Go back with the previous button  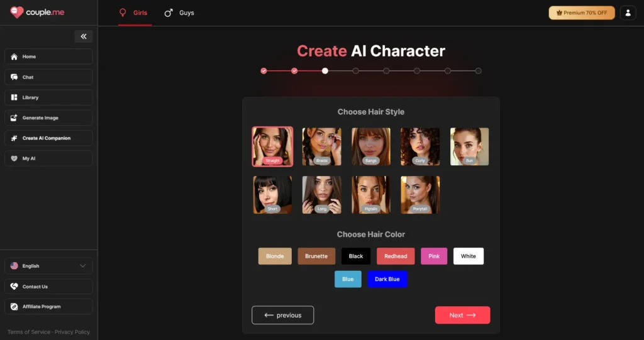pos(282,315)
